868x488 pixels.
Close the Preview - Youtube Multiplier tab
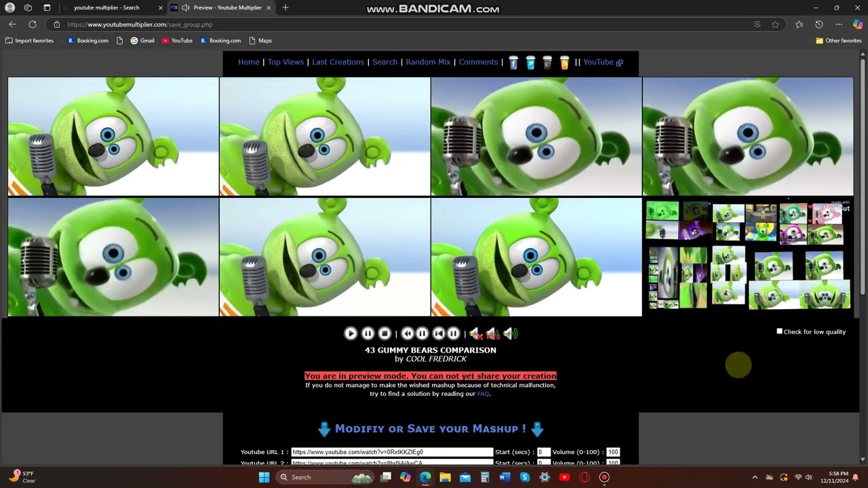269,7
